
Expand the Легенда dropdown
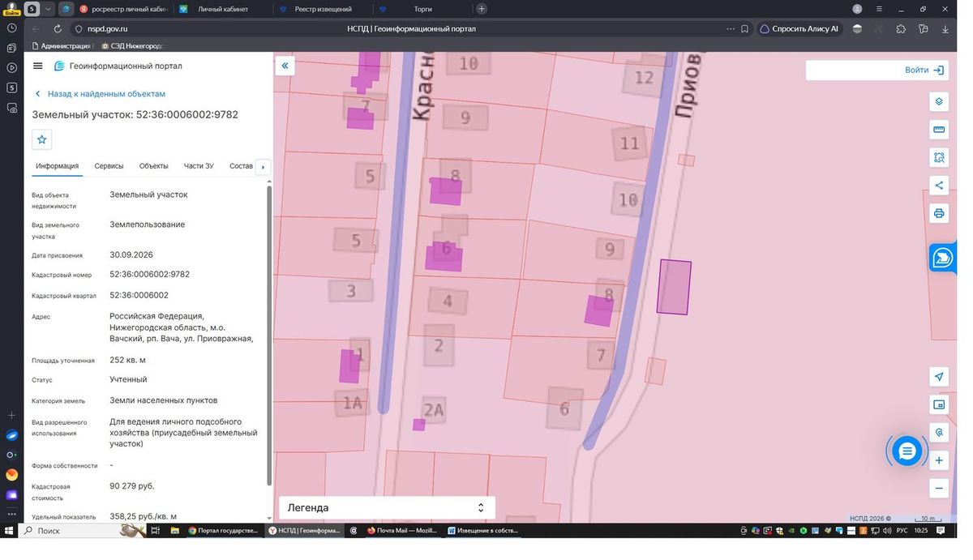[387, 507]
